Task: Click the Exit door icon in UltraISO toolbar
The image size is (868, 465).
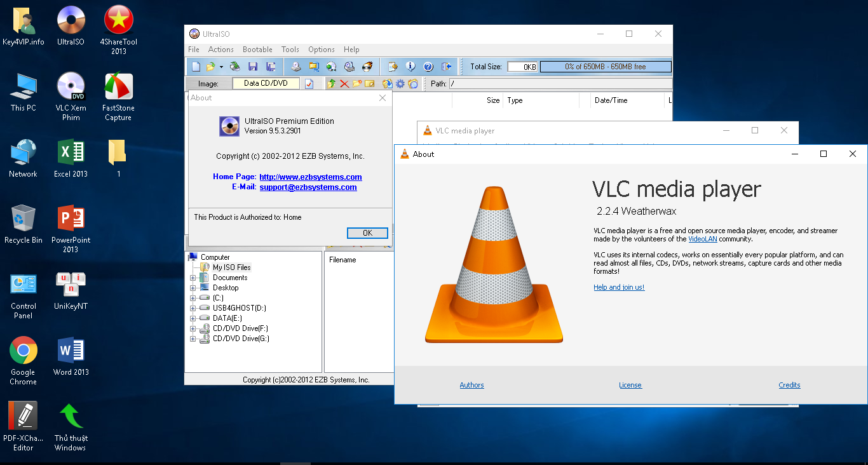Action: click(446, 67)
